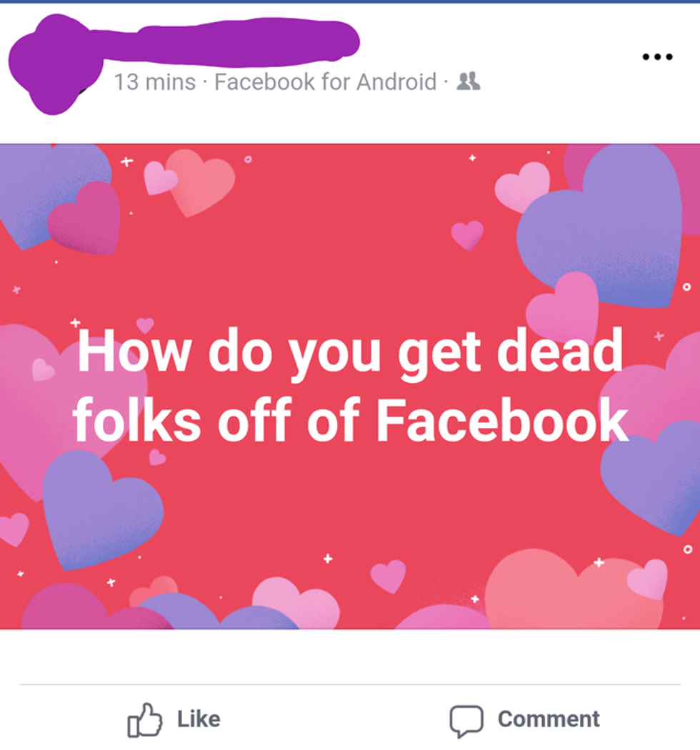700x750 pixels.
Task: Tap the Comment speech bubble icon
Action: point(466,720)
